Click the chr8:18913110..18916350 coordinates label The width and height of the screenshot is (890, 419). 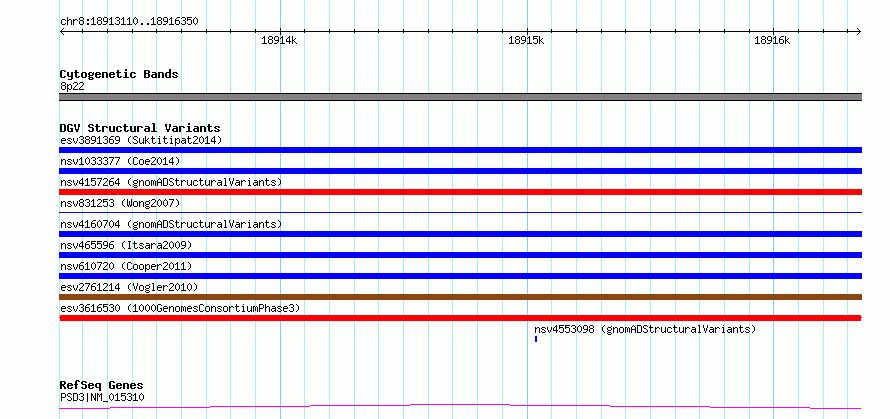[x=129, y=22]
